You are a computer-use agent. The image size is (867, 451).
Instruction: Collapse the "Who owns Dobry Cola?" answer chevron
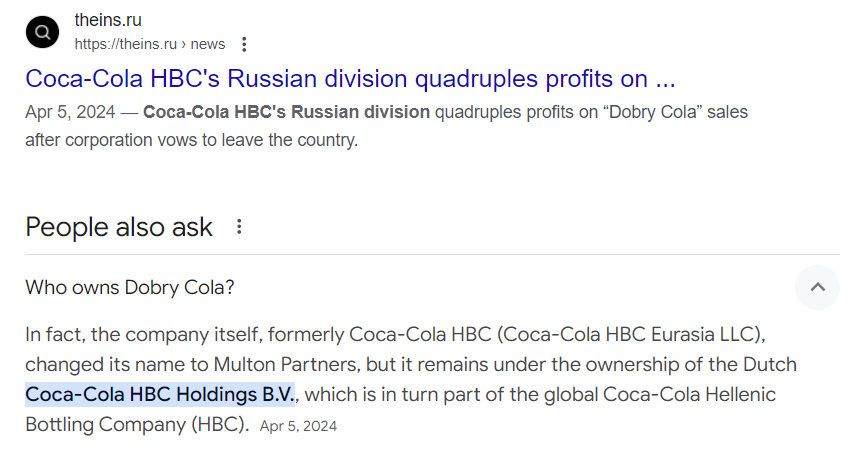click(817, 288)
